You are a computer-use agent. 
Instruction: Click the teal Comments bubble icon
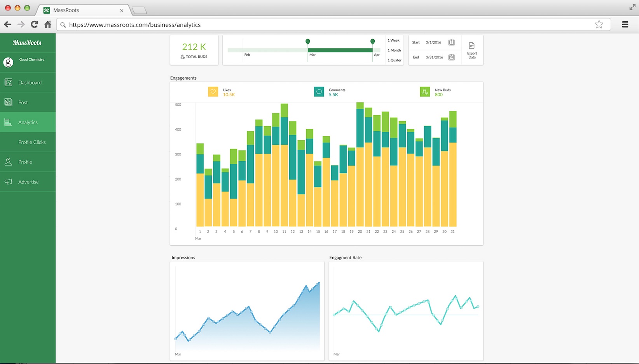click(x=319, y=92)
